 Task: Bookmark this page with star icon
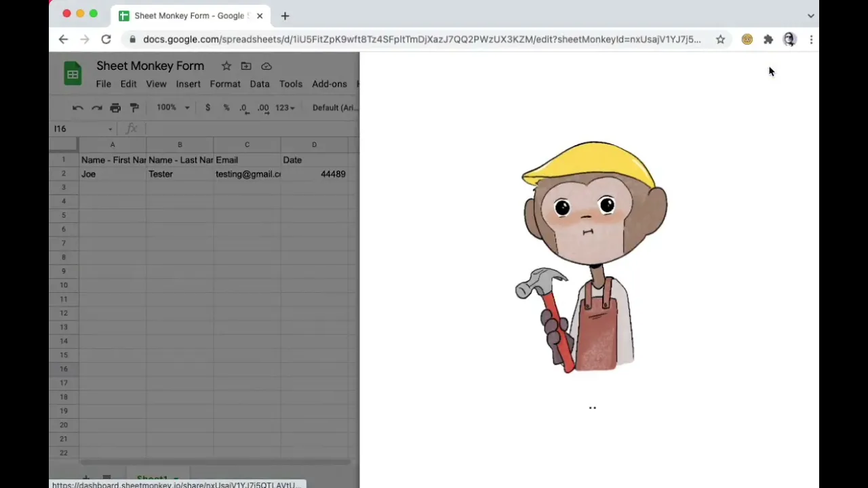(x=720, y=39)
